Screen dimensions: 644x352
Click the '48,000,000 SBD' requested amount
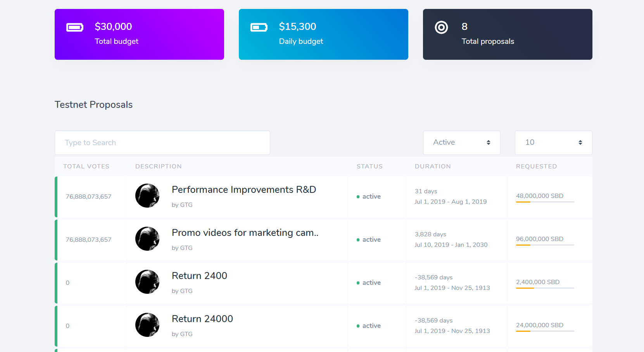click(x=540, y=196)
